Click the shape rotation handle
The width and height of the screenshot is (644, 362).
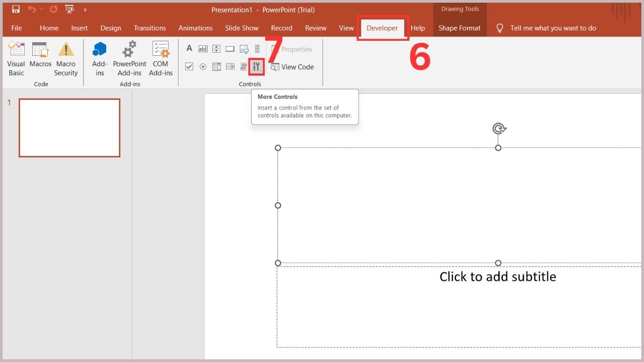tap(499, 129)
